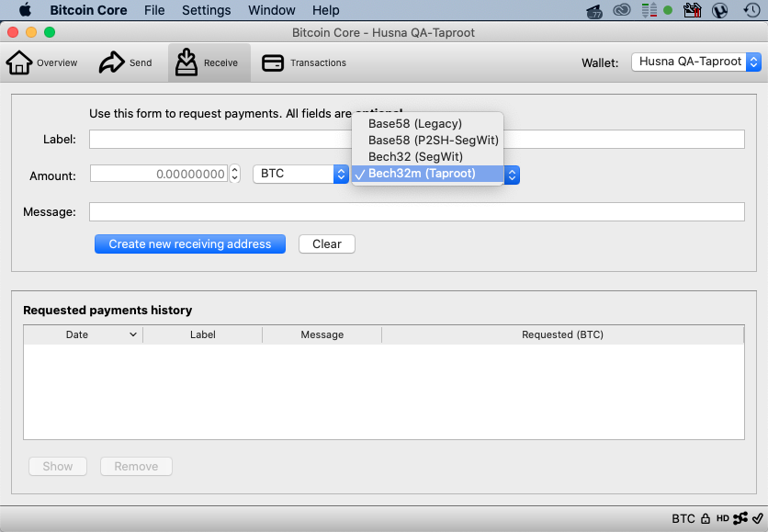Click the Amount stepper arrows
Screen dimensions: 768x532
pos(234,174)
